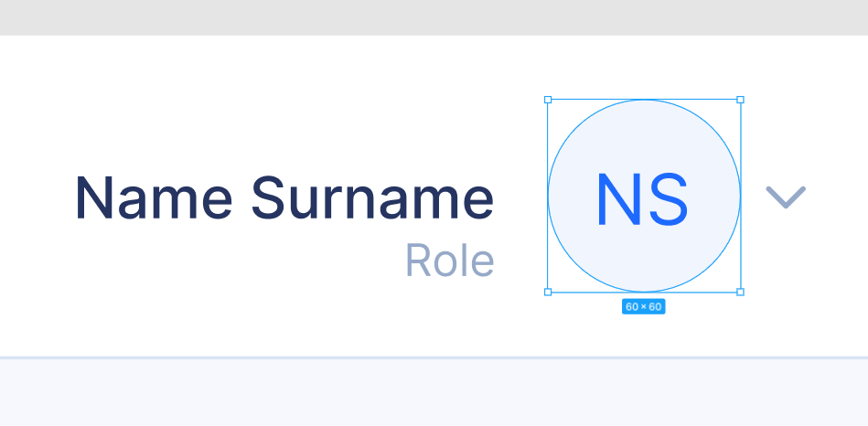This screenshot has width=868, height=426.
Task: Click the divider line under the header
Action: (434, 357)
